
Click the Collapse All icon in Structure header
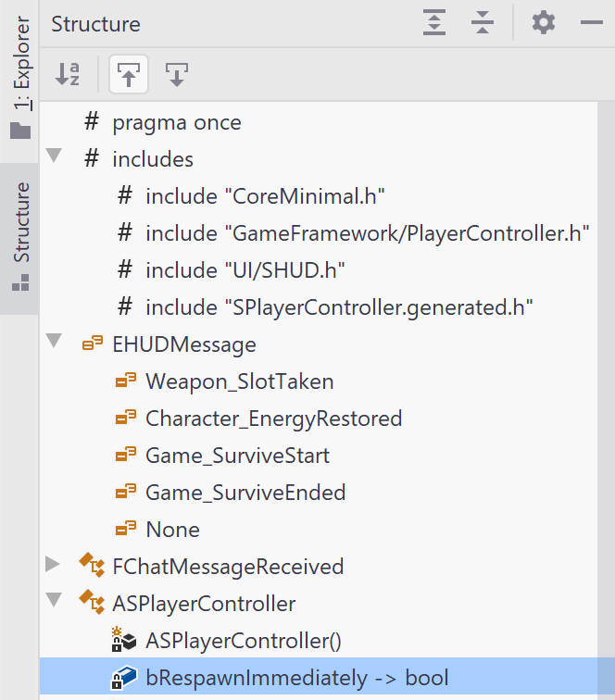[x=482, y=24]
